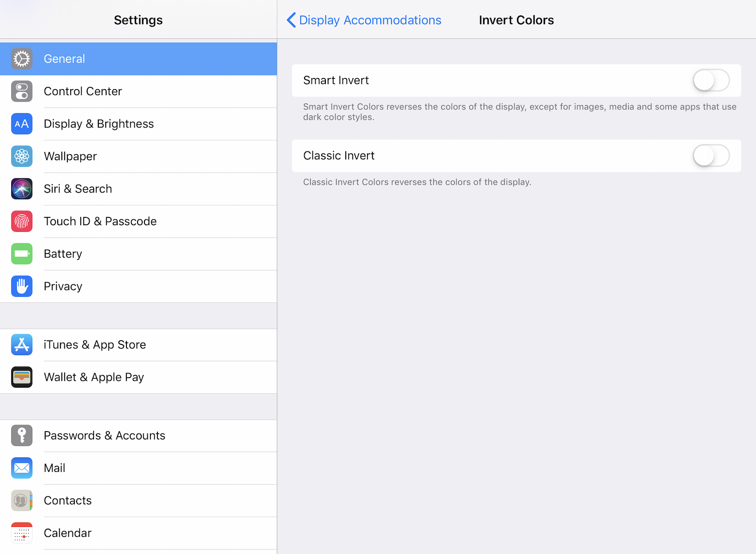Select Privacy in the sidebar

pos(138,286)
